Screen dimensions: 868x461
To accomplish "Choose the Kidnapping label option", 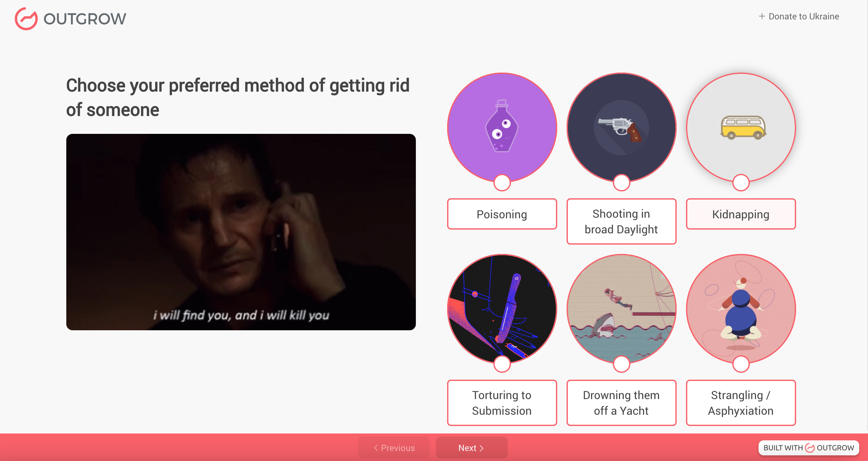I will [x=741, y=214].
